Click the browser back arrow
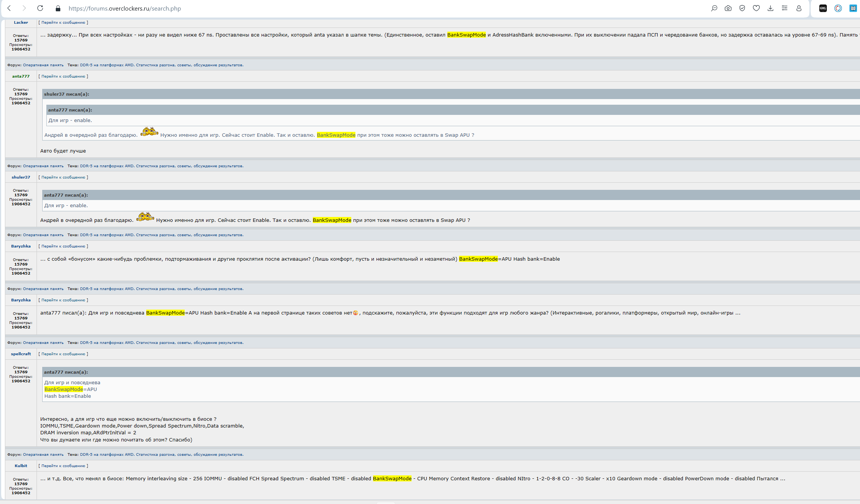The height and width of the screenshot is (504, 860). pos(9,8)
